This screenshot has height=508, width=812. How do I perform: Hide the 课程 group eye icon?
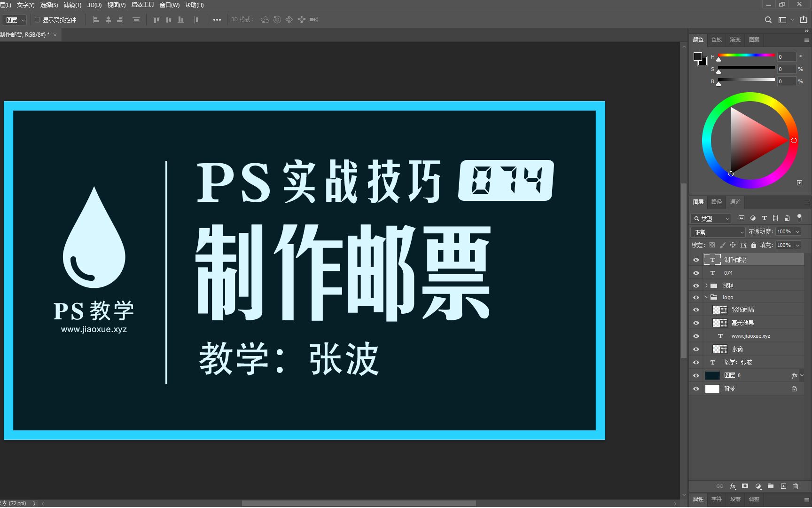tap(696, 286)
